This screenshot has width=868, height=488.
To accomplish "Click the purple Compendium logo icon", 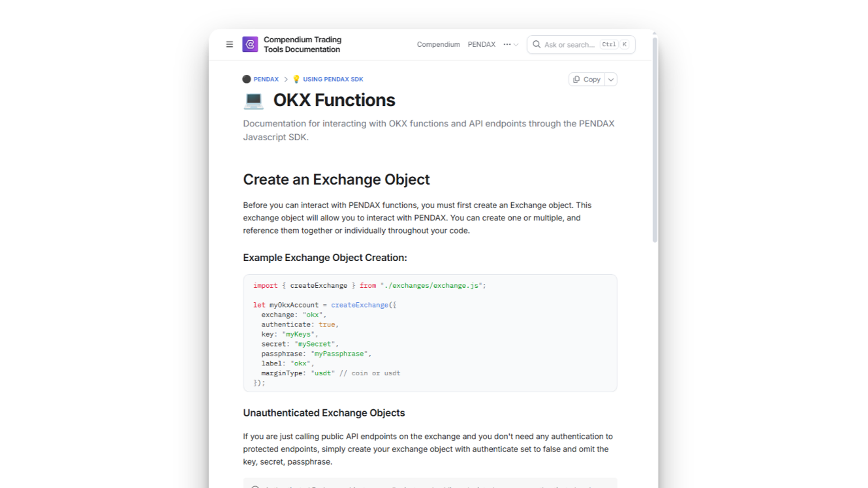I will tap(250, 44).
